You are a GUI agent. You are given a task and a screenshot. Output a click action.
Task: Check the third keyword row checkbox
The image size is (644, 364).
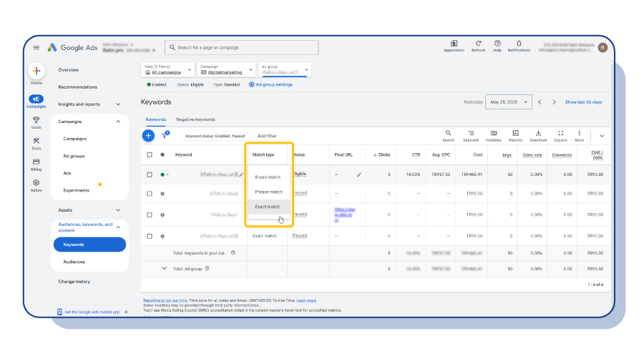click(x=150, y=215)
